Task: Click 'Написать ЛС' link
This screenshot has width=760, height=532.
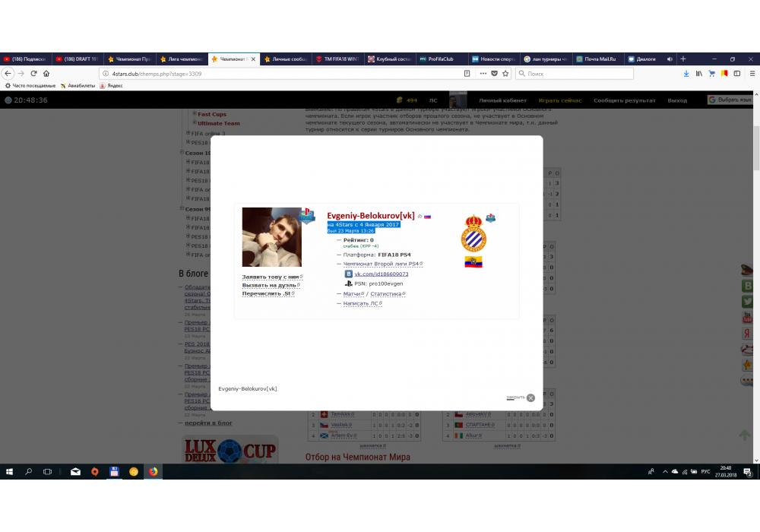Action: (362, 303)
